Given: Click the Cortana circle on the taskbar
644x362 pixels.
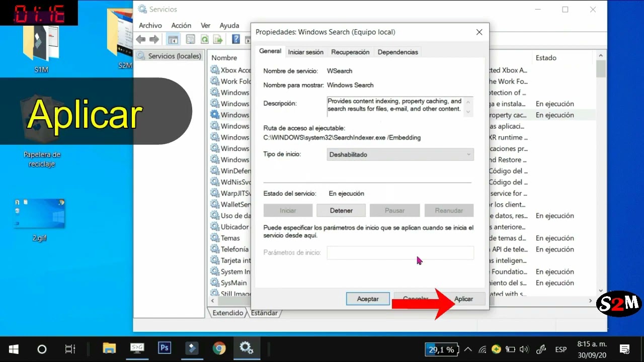Looking at the screenshot, I should pos(42,349).
